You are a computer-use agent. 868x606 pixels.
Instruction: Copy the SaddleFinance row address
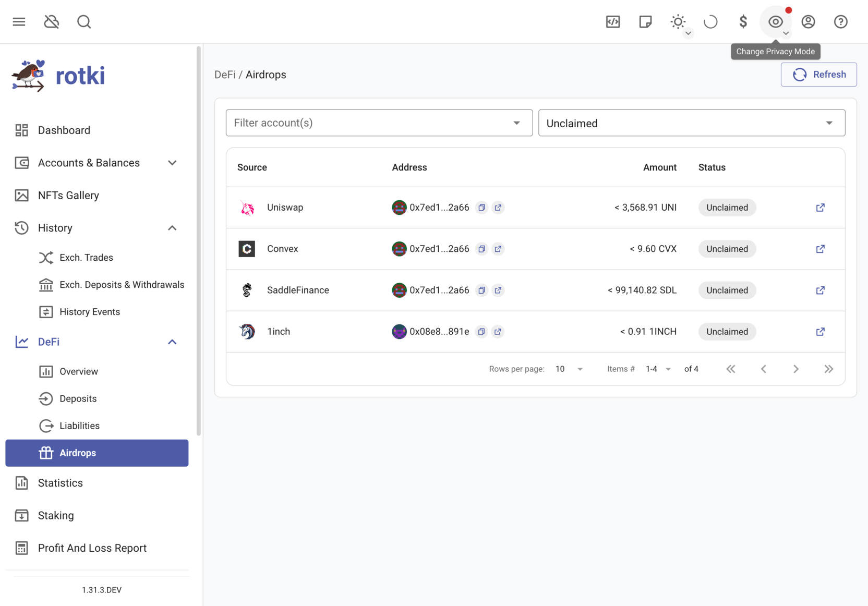coord(481,290)
